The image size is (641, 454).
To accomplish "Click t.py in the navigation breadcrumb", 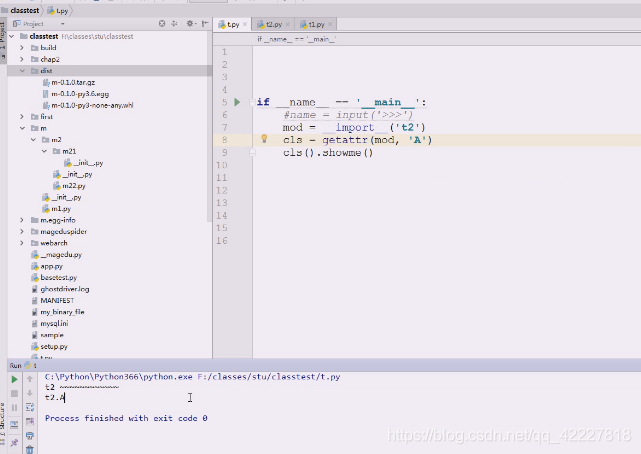I will pos(58,11).
